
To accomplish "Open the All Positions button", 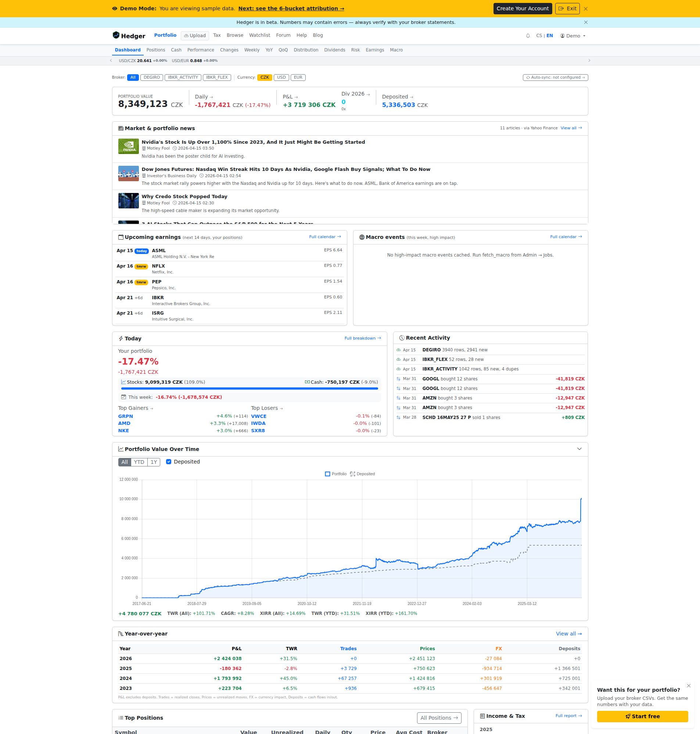I will click(439, 718).
